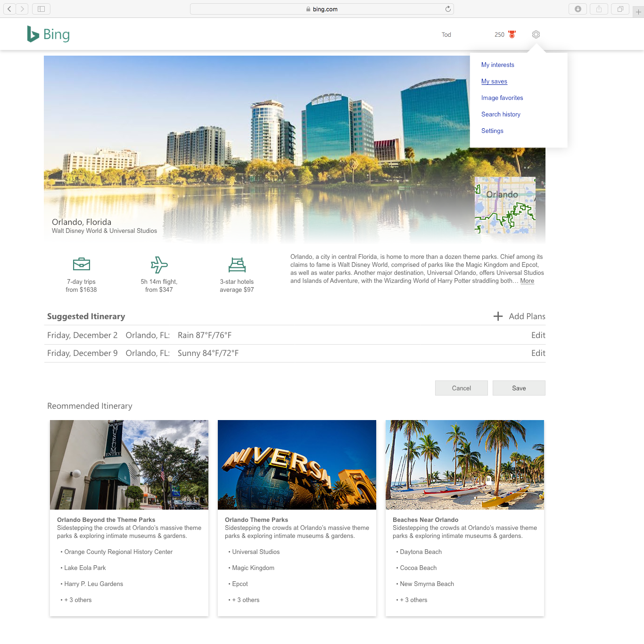Click 5h 14m flight from $347
Viewport: 644px width, 644px height.
(x=159, y=286)
